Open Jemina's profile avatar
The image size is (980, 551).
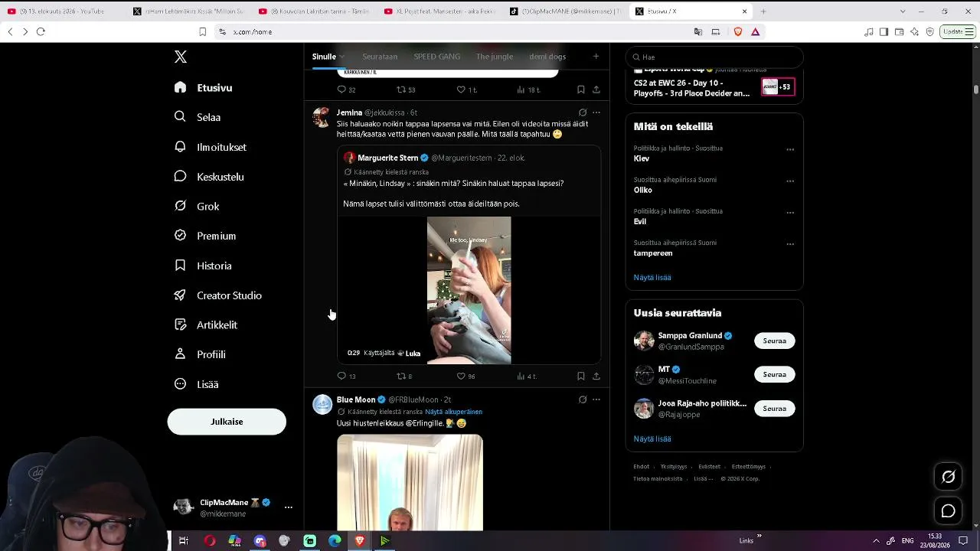tap(322, 117)
